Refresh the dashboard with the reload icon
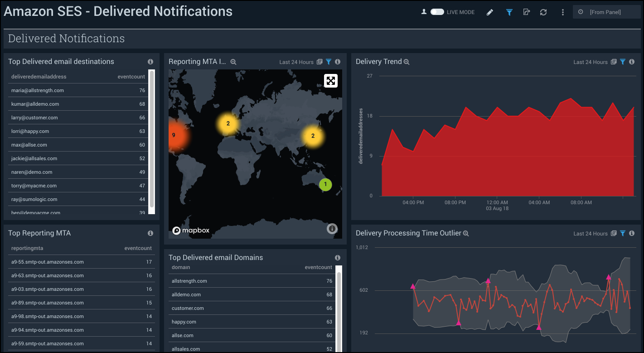Image resolution: width=644 pixels, height=353 pixels. [x=543, y=12]
